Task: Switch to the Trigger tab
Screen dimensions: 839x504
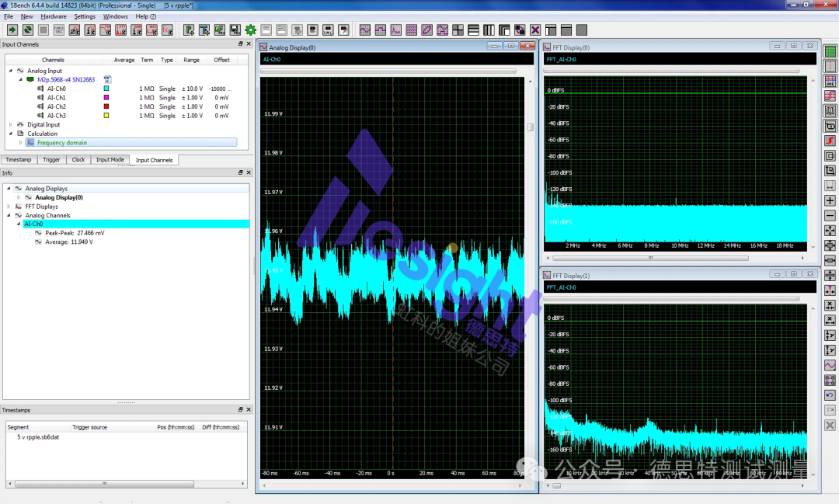Action: [x=51, y=160]
